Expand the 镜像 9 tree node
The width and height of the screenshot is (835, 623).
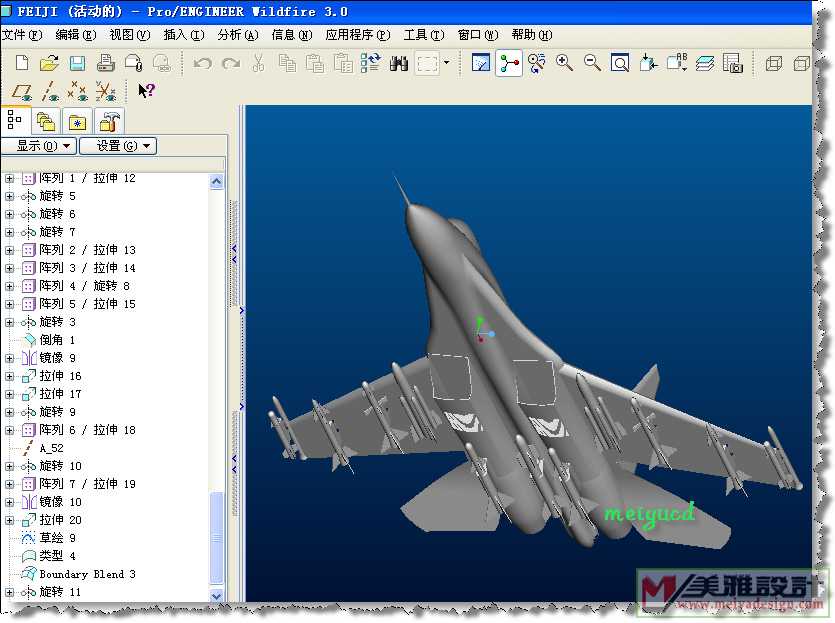(x=10, y=358)
